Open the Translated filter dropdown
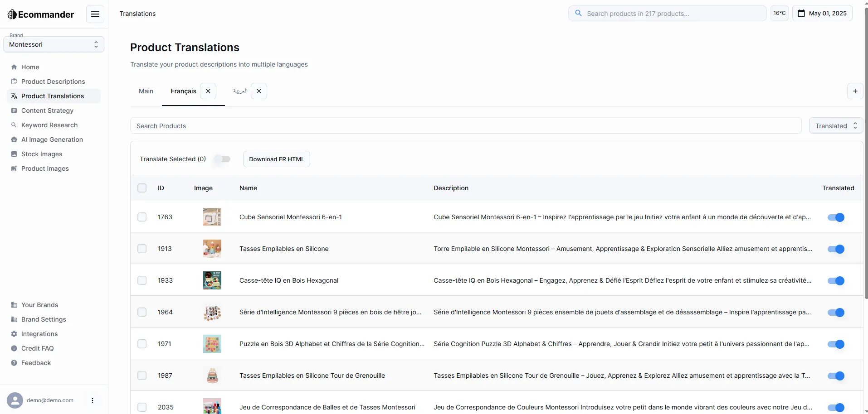The image size is (868, 414). point(836,126)
